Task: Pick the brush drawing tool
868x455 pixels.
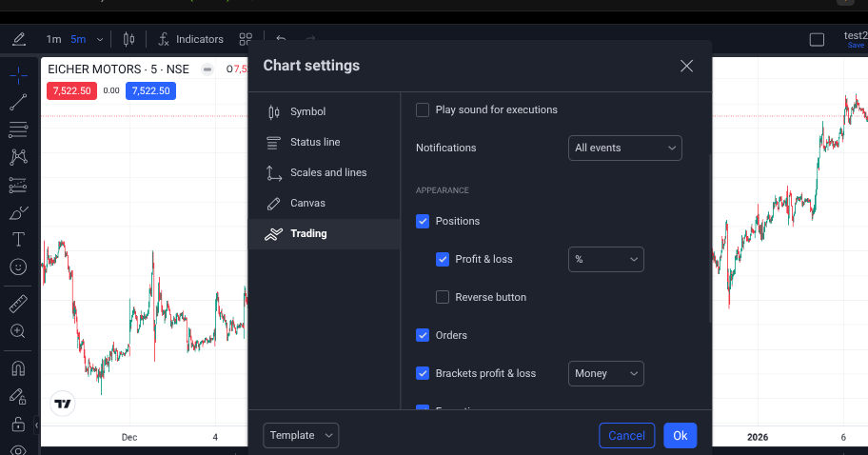Action: coord(18,212)
